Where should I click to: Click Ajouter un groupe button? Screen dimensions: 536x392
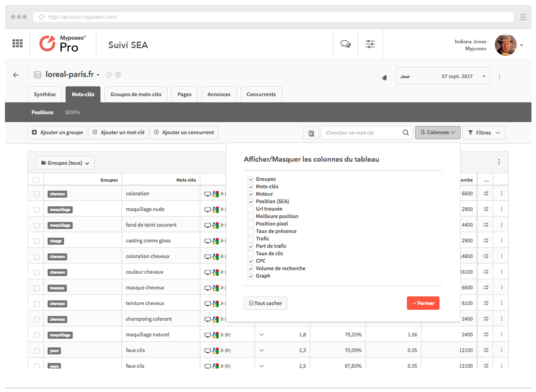pyautogui.click(x=58, y=133)
